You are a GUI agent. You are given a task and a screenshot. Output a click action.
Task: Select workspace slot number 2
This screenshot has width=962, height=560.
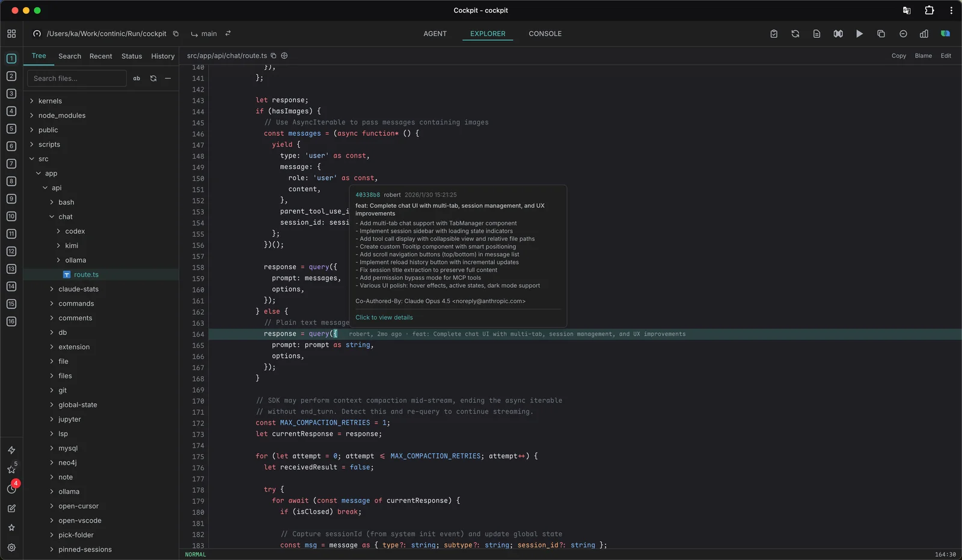pyautogui.click(x=11, y=76)
